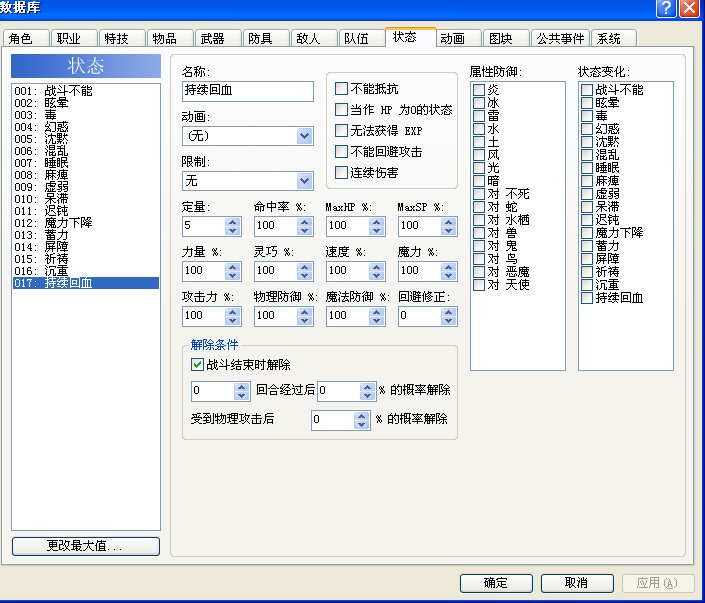The image size is (705, 603).
Task: Increase 回合经过后 release probability % up arrow
Action: coord(367,387)
